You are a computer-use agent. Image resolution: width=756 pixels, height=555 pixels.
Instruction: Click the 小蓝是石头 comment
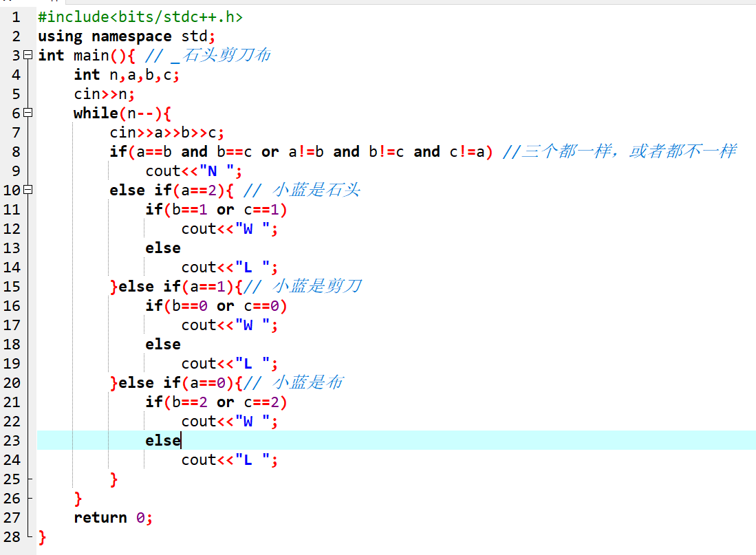pos(315,190)
